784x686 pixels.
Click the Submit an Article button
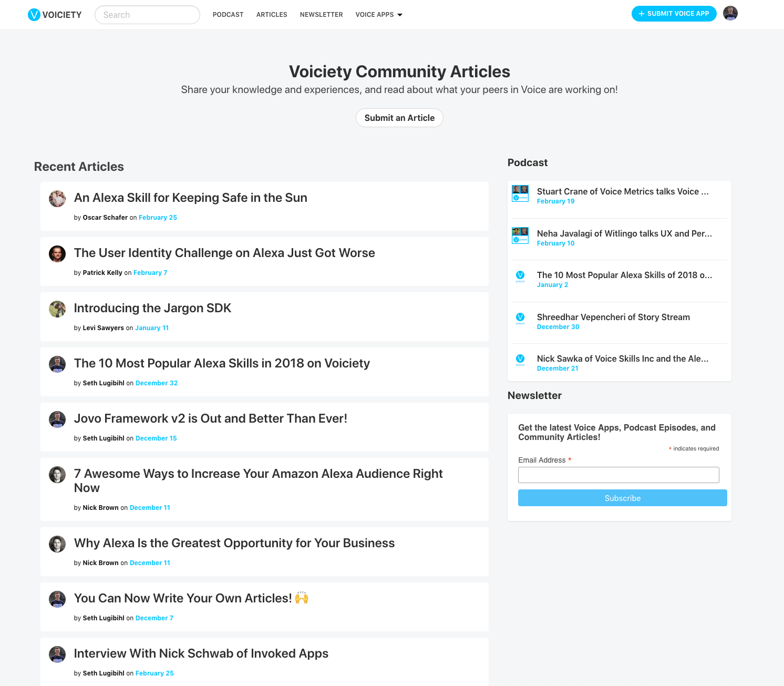399,118
